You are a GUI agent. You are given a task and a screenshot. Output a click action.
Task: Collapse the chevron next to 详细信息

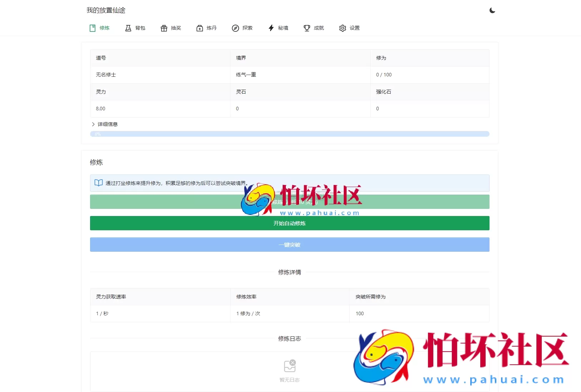(93, 124)
